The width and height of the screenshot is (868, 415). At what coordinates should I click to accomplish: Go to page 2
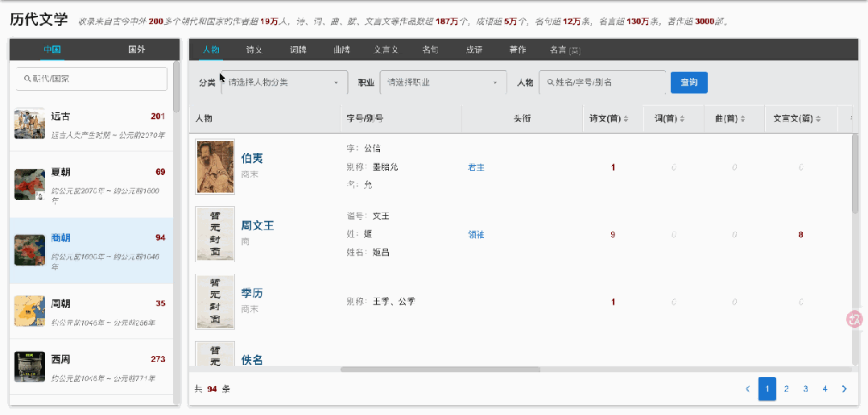(x=786, y=389)
